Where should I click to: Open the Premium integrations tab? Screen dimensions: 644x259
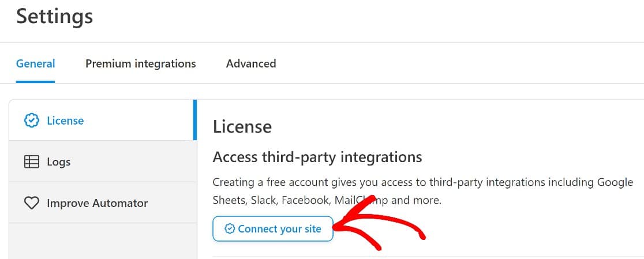141,63
